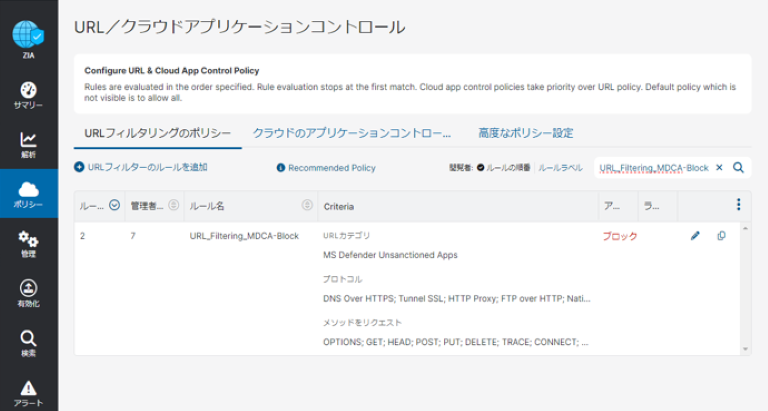Image resolution: width=768 pixels, height=411 pixels.
Task: Open the ZIA globe logo
Action: tap(28, 35)
